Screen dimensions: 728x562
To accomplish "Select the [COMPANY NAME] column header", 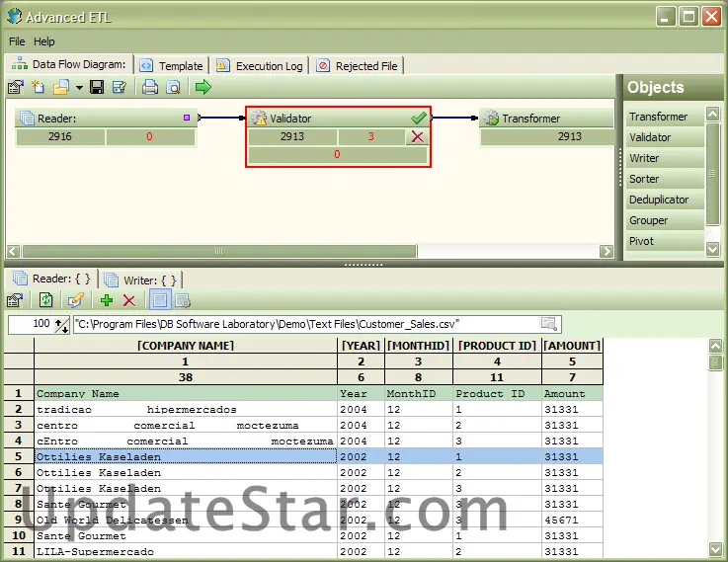I will pos(186,346).
